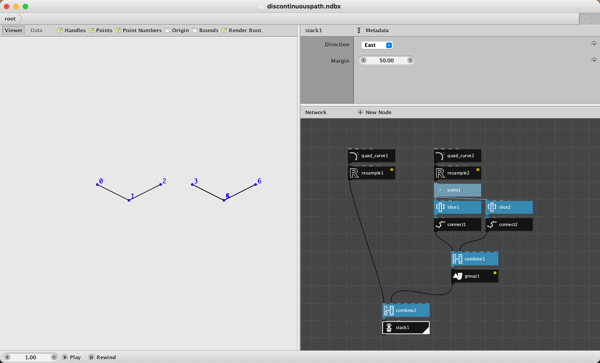Select the quad_curve2 node icon
Image resolution: width=600 pixels, height=363 pixels.
click(x=440, y=156)
